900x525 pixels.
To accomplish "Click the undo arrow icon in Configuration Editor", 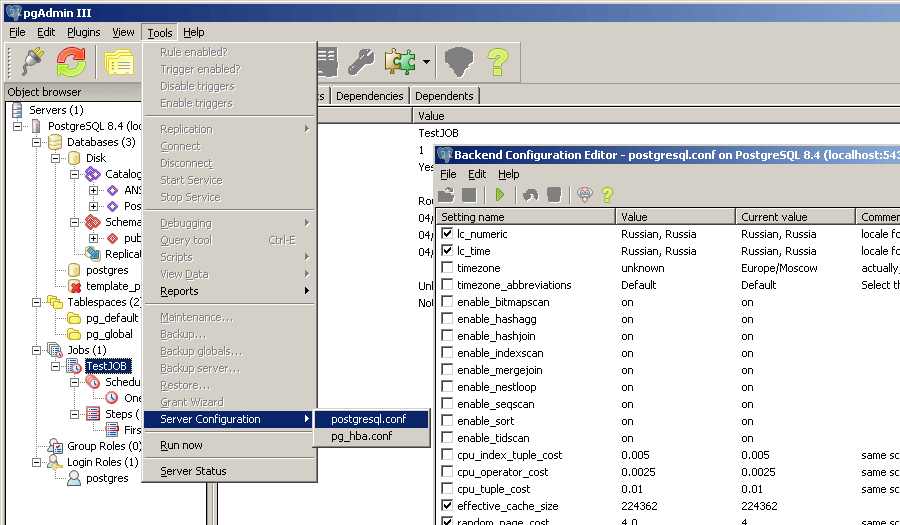I will click(530, 195).
